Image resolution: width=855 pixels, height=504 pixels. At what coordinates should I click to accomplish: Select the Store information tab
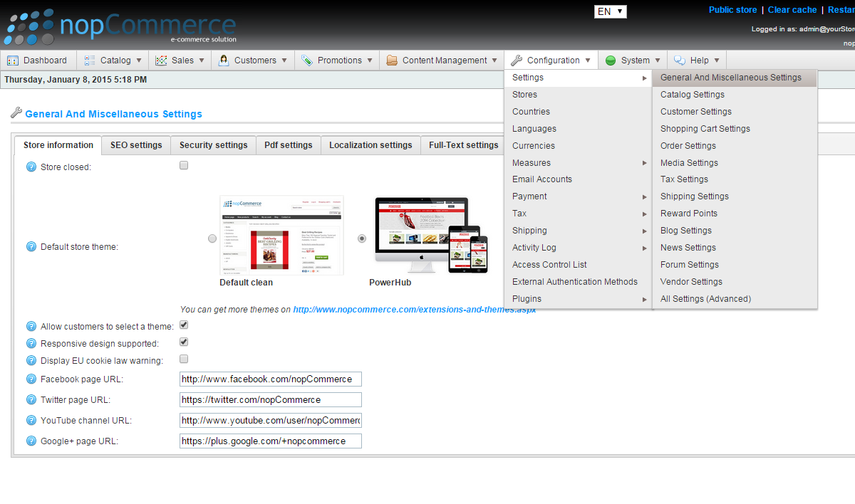[x=58, y=145]
